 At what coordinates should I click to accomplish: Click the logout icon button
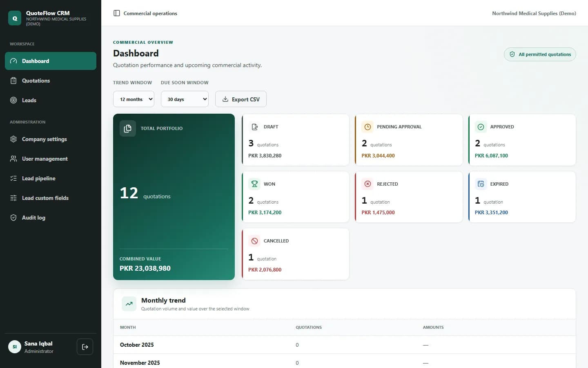[x=85, y=347]
